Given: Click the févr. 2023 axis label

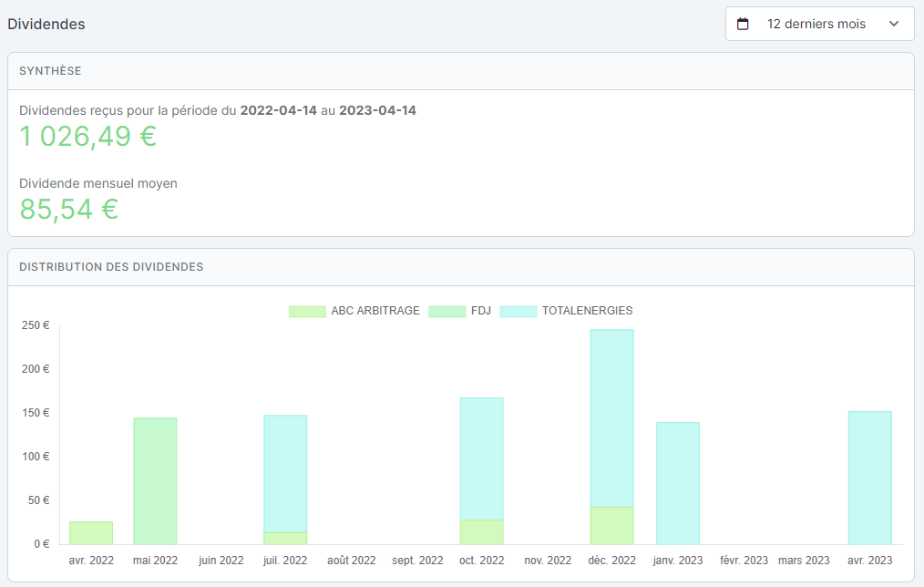Looking at the screenshot, I should (x=744, y=561).
